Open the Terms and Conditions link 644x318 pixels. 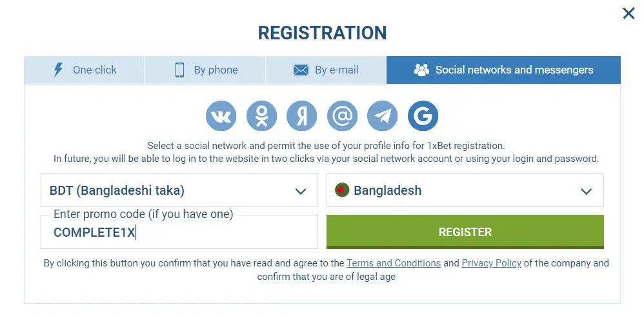coord(394,263)
